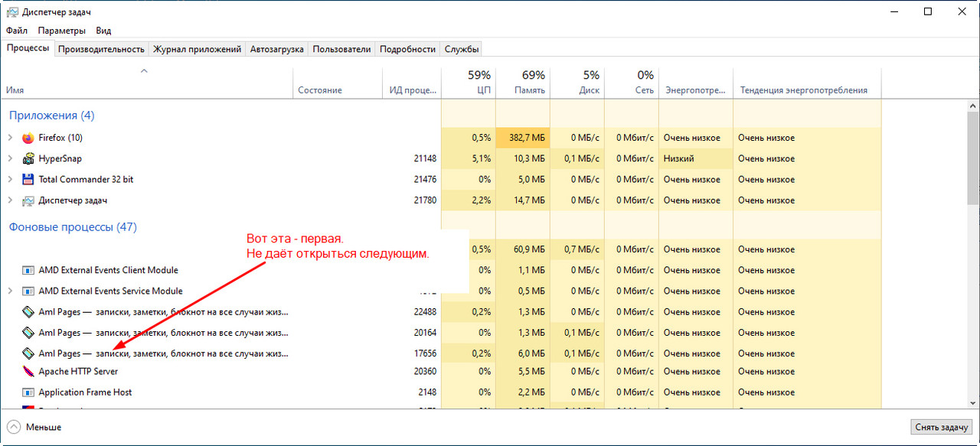Image resolution: width=980 pixels, height=446 pixels.
Task: Click Диспетчер задач memory value 14,7 МБ
Action: (529, 200)
